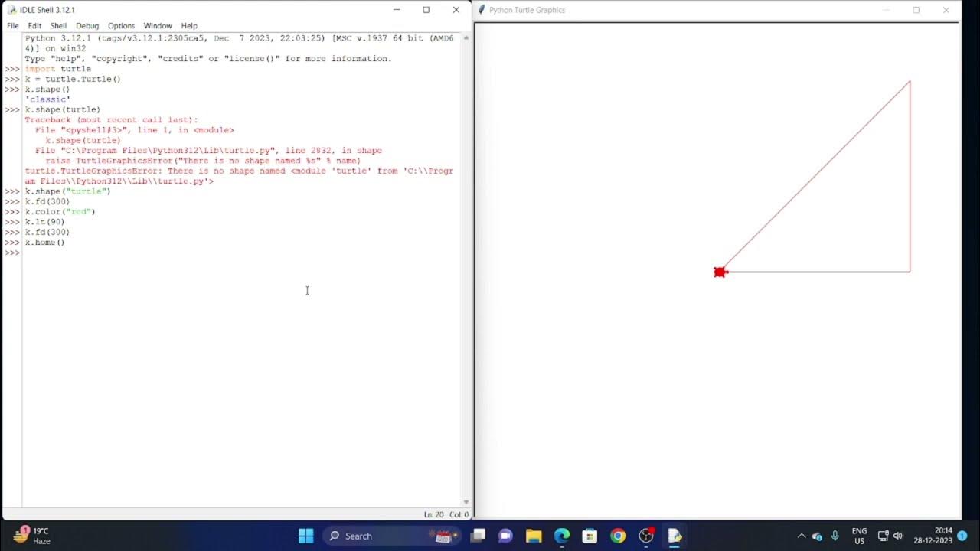Maximize the IDLE Shell window
This screenshot has height=551, width=980.
tap(426, 10)
